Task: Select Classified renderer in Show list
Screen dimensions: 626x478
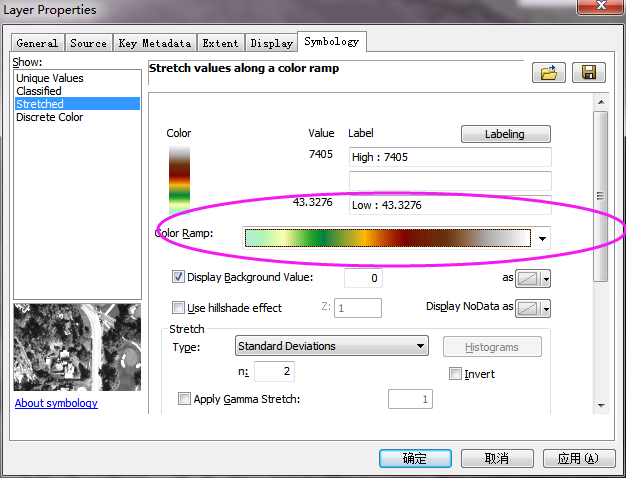Action: pos(77,91)
